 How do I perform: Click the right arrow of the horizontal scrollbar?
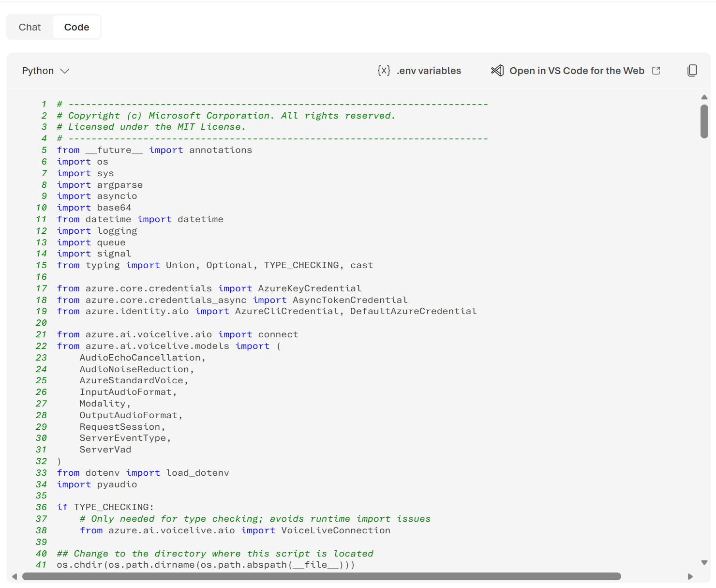[691, 576]
